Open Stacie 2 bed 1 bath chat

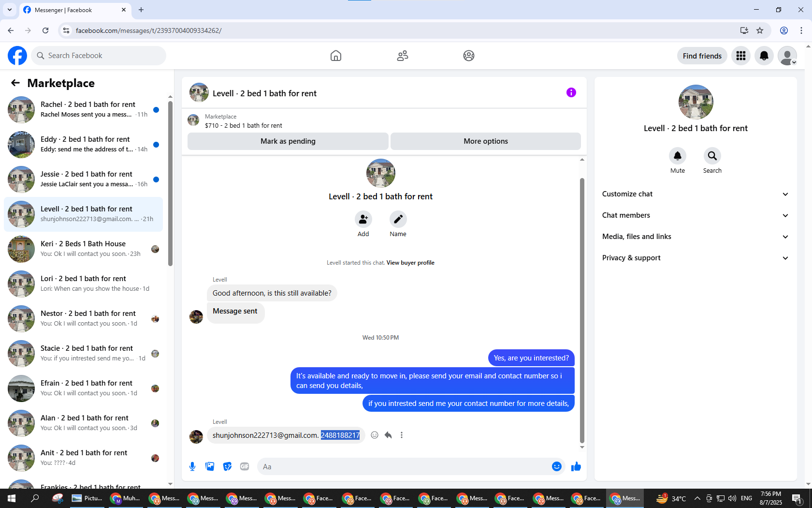pyautogui.click(x=84, y=354)
